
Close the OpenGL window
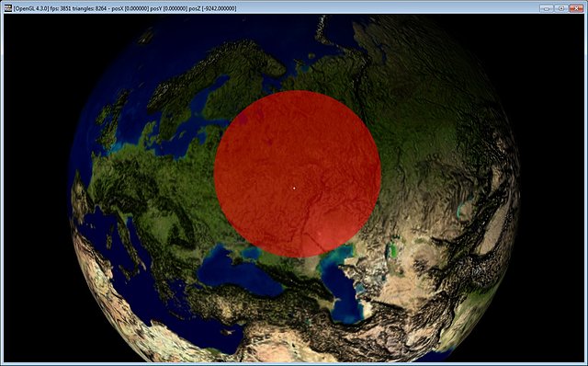pos(576,8)
